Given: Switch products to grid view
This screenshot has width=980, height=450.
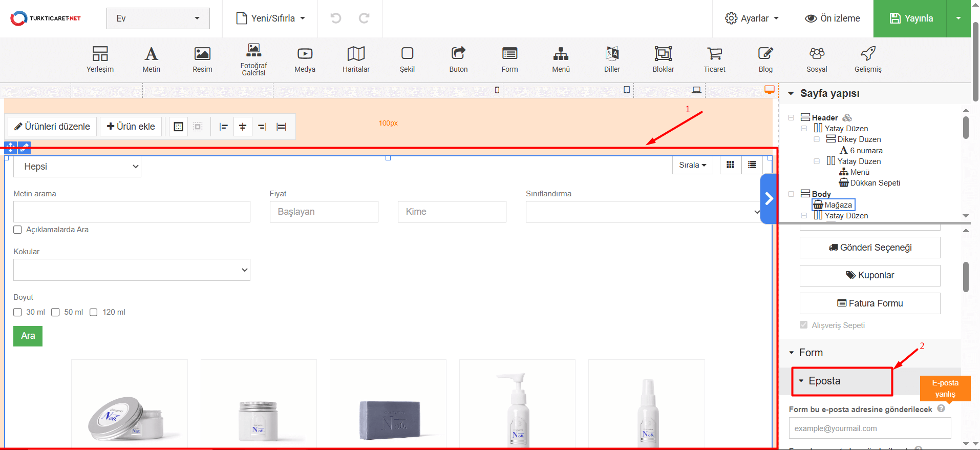Looking at the screenshot, I should pos(730,165).
